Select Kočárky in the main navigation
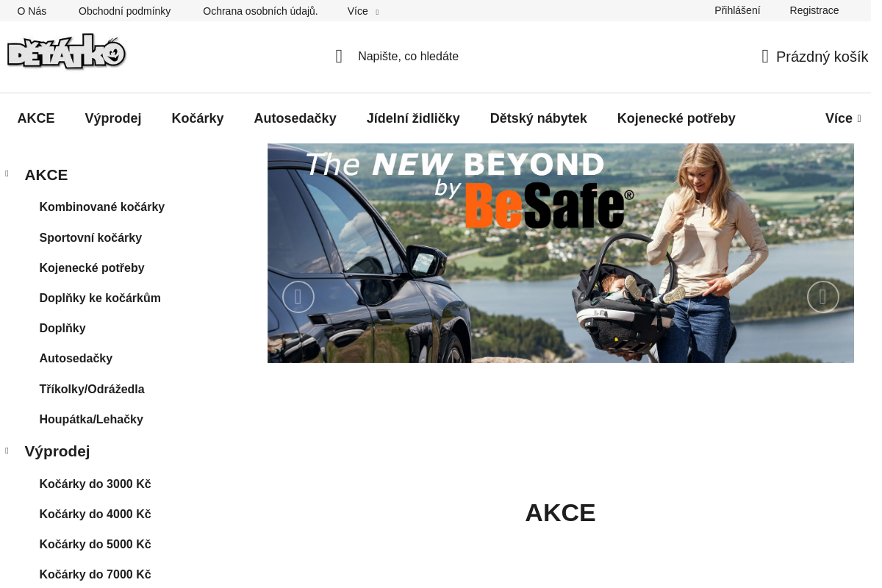Screen dimensions: 882x588 tap(198, 118)
